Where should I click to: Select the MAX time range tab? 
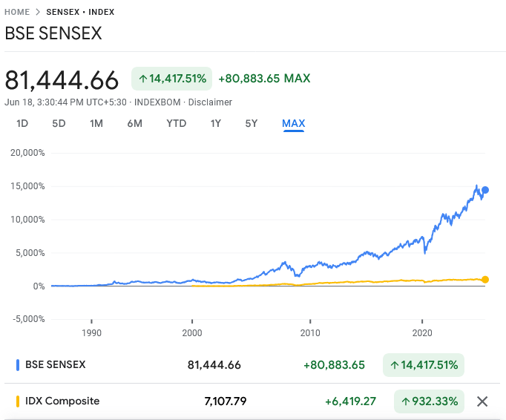293,124
